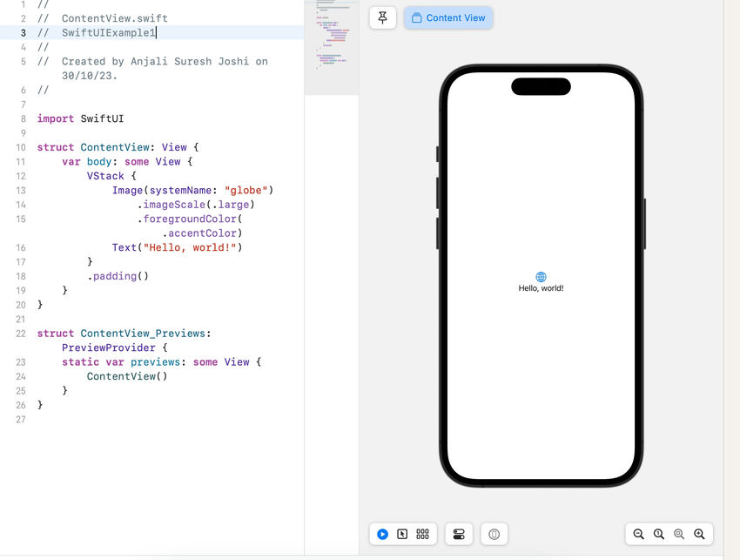The height and width of the screenshot is (560, 740).
Task: Place cursor on import SwiftUI line
Action: (80, 118)
